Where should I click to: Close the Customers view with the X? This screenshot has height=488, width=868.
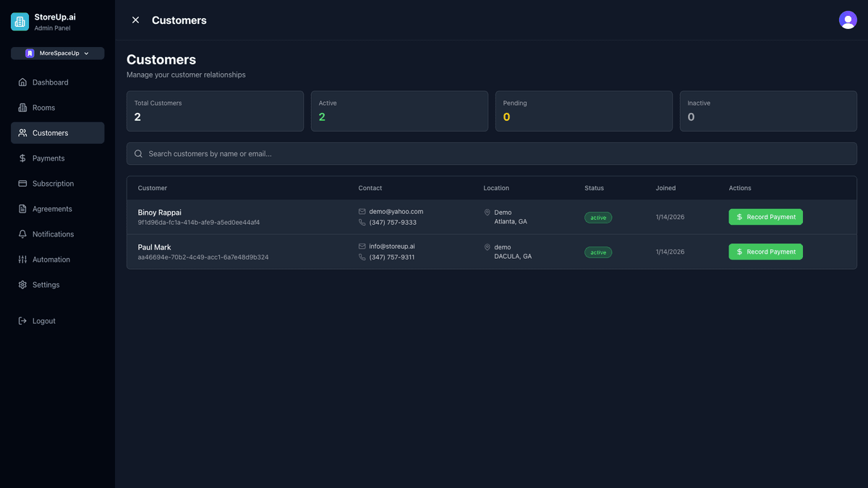click(135, 20)
